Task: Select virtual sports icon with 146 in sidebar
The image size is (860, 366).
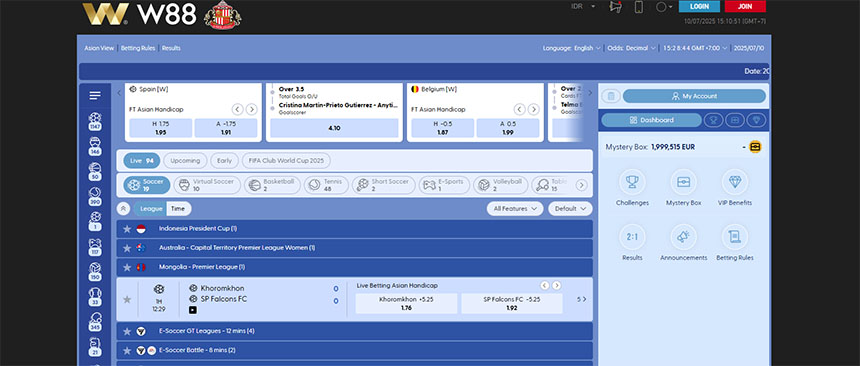Action: click(x=95, y=147)
